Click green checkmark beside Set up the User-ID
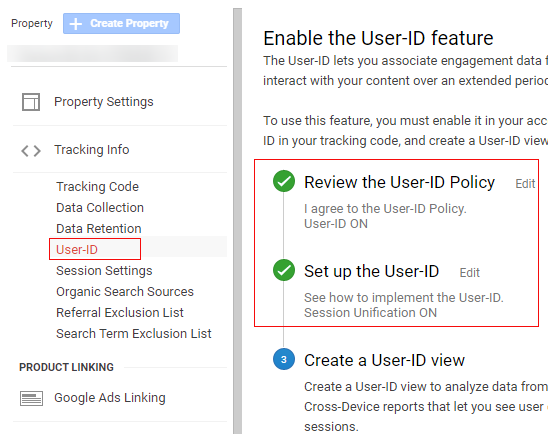548x434 pixels. click(x=284, y=270)
